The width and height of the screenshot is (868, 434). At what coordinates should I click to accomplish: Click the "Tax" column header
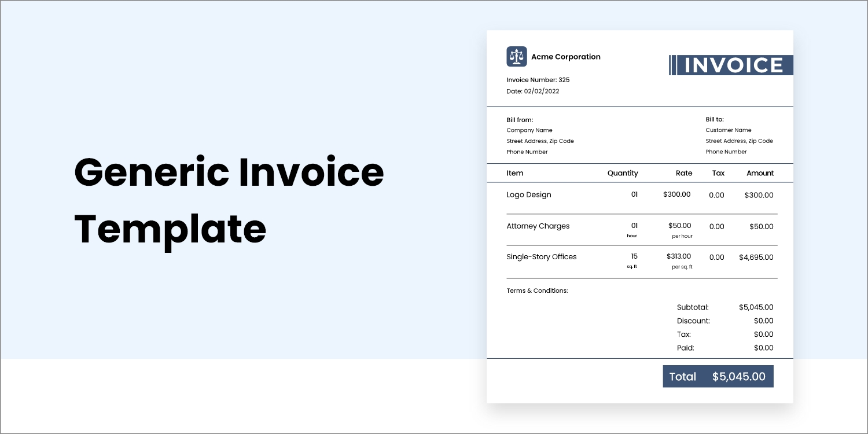718,173
